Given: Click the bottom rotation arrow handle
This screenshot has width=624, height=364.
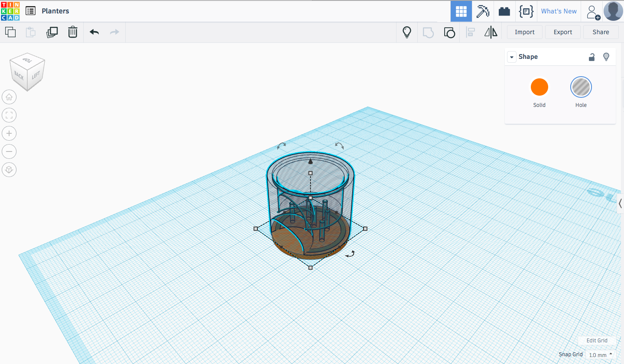Looking at the screenshot, I should coord(350,254).
